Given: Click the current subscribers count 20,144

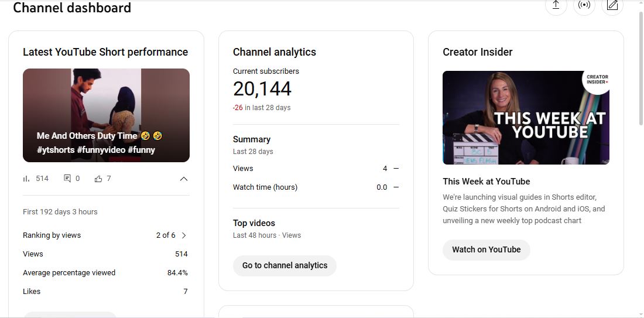Looking at the screenshot, I should tap(262, 89).
